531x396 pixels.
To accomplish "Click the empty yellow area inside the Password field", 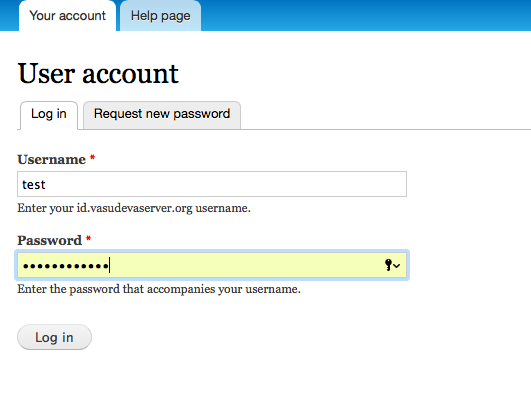I will [x=247, y=265].
